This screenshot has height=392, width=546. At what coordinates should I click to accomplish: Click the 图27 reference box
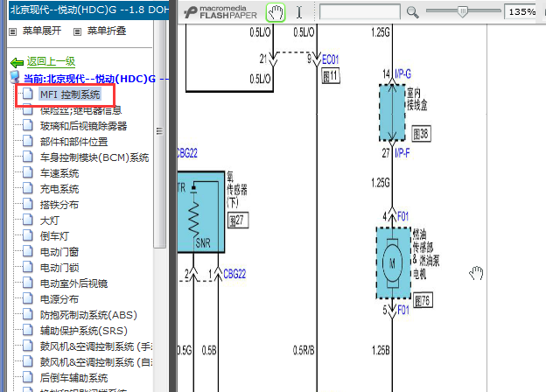pyautogui.click(x=237, y=220)
